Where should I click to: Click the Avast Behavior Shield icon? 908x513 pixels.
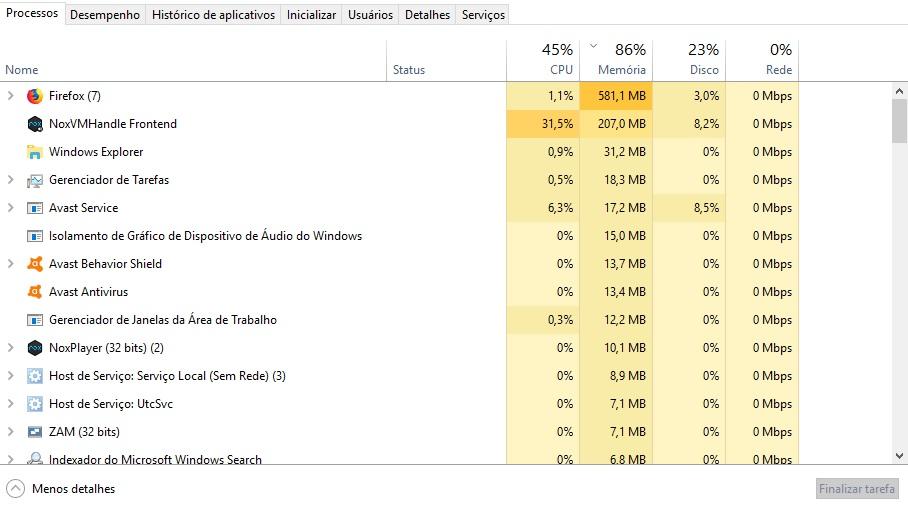pos(35,264)
